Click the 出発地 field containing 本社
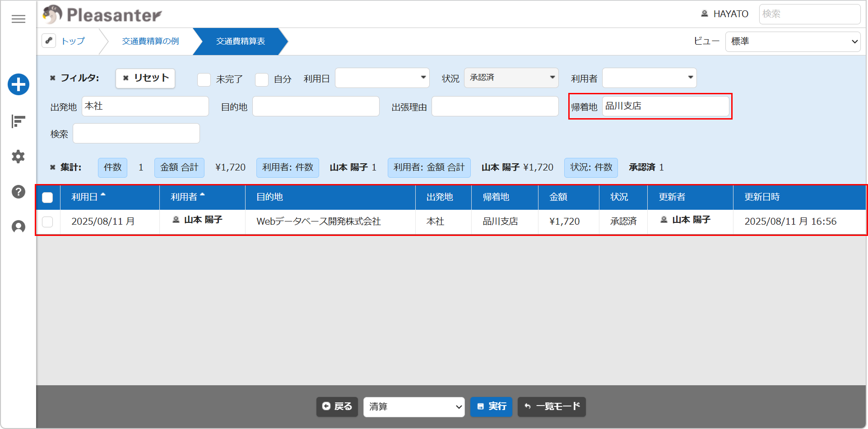 point(145,106)
